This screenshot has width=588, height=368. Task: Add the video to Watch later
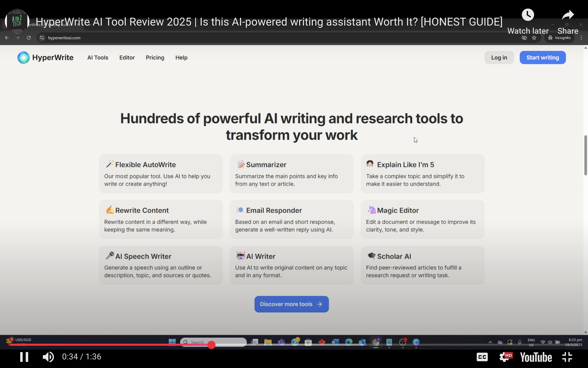tap(528, 21)
